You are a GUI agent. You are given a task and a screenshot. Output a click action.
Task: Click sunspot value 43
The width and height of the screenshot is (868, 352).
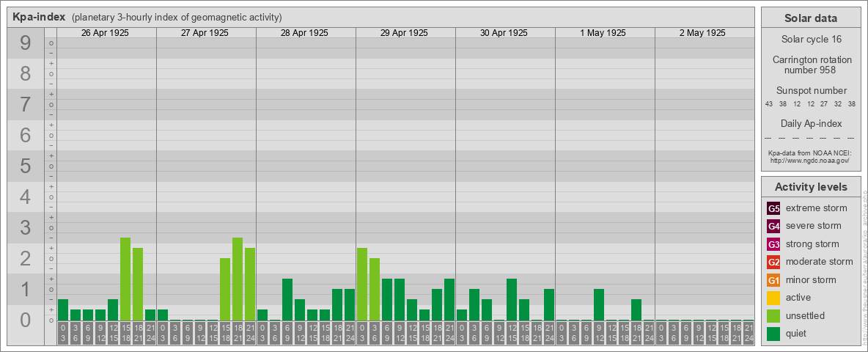pyautogui.click(x=769, y=103)
